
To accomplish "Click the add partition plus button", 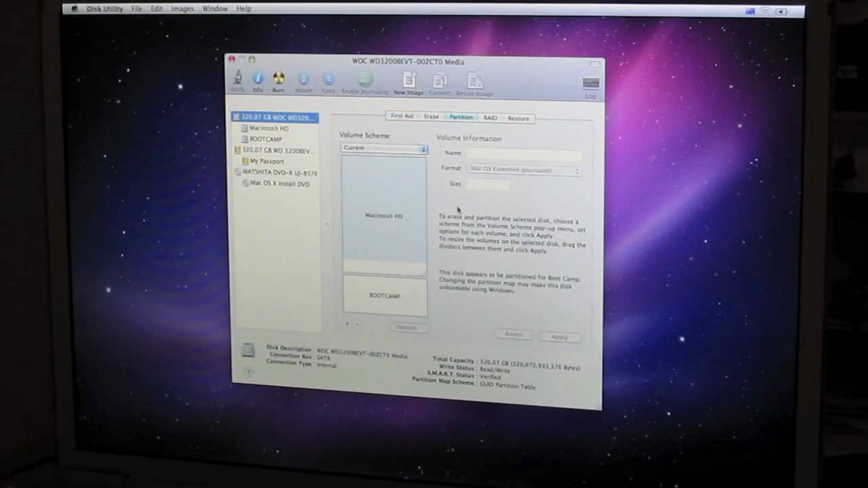I will (347, 324).
